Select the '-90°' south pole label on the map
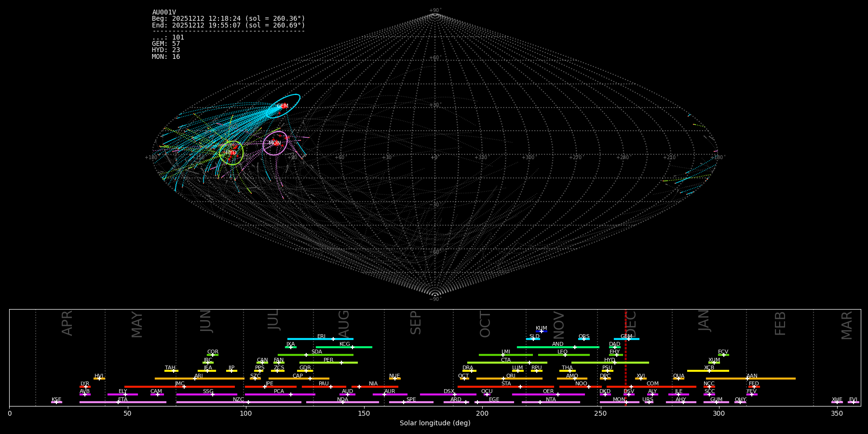Viewport: 868px width, 434px height. click(435, 299)
